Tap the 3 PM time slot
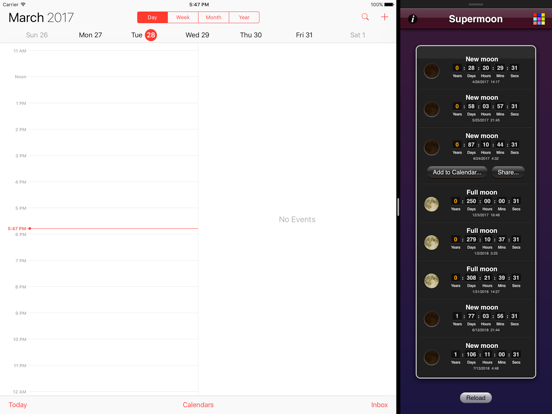This screenshot has height=414, width=552. tap(113, 169)
